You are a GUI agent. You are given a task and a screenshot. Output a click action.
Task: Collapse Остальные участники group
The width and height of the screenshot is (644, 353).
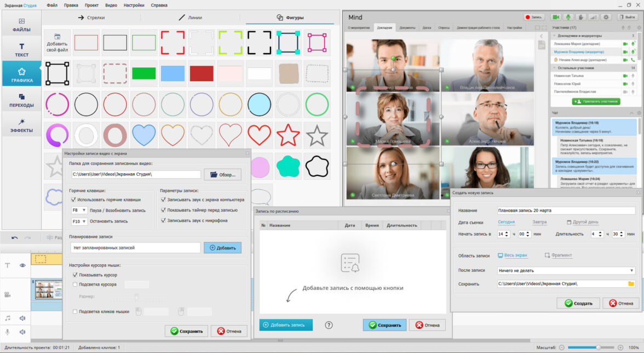(x=554, y=68)
